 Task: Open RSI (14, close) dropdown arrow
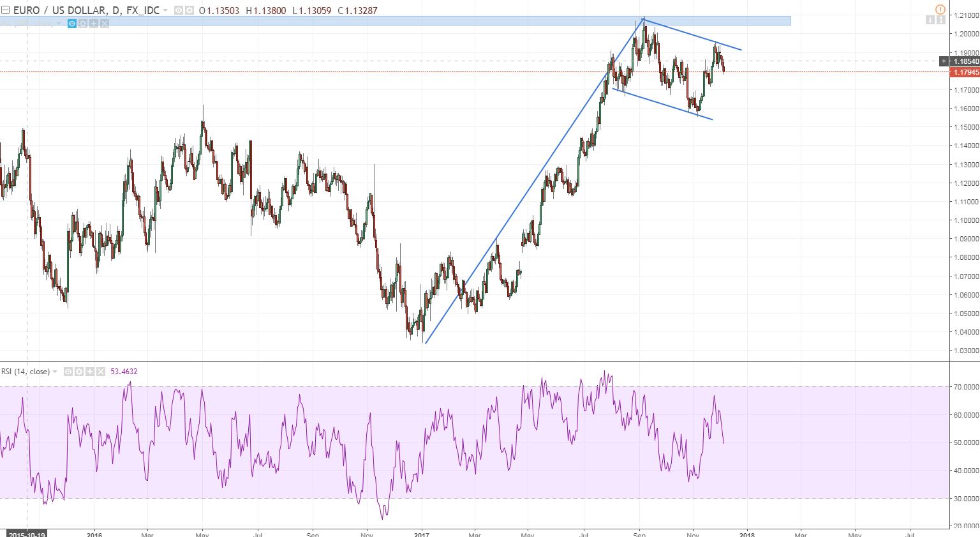(55, 372)
